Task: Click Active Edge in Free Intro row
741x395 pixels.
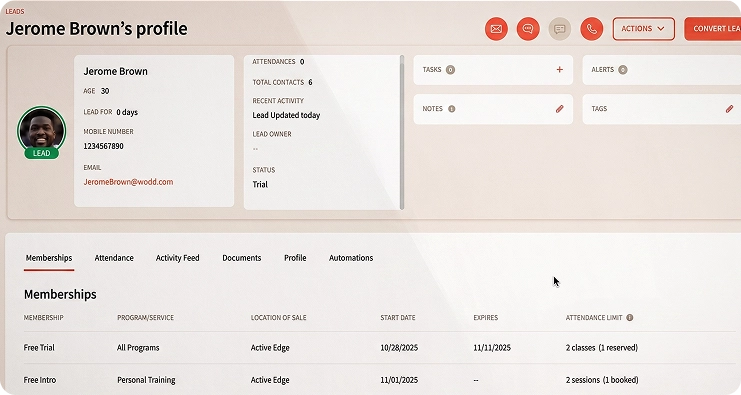Action: [270, 380]
